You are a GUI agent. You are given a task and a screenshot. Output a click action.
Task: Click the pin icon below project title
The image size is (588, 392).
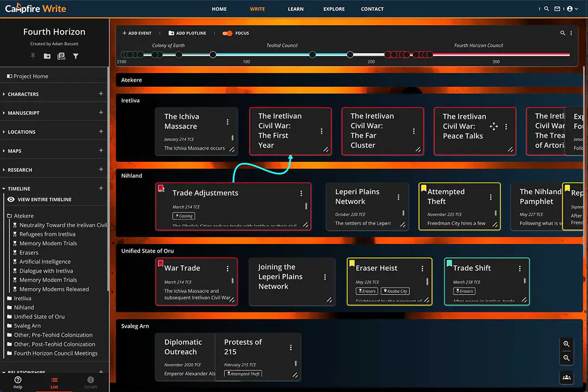tap(33, 56)
